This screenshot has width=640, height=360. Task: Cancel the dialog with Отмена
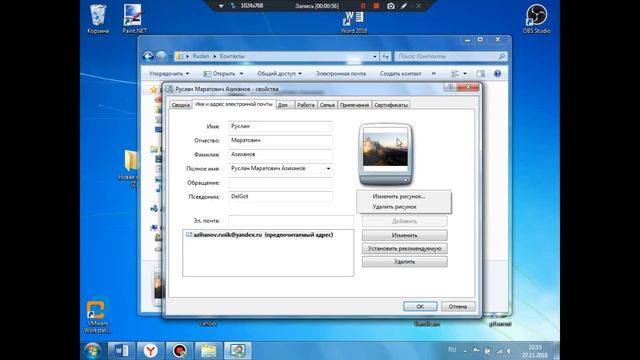(x=458, y=307)
